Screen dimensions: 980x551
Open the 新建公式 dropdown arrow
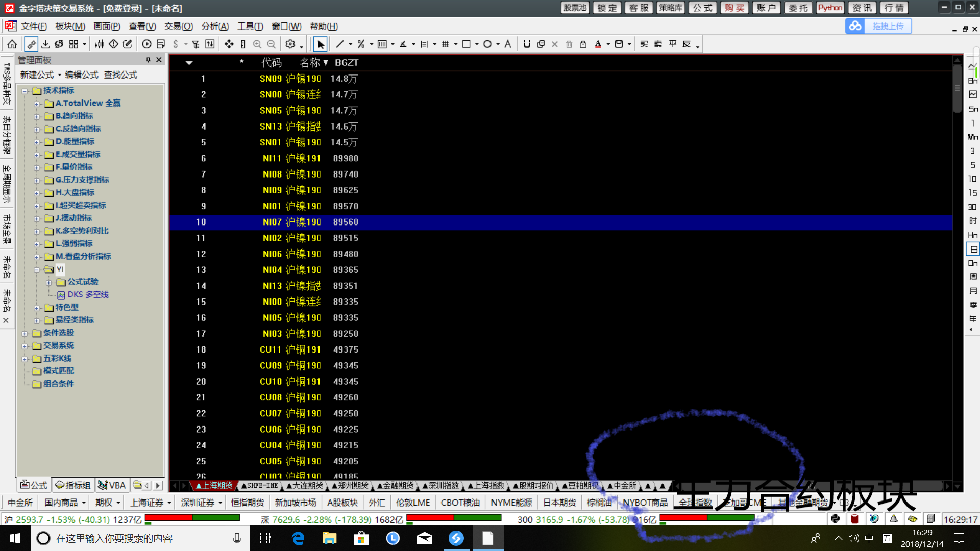[59, 75]
